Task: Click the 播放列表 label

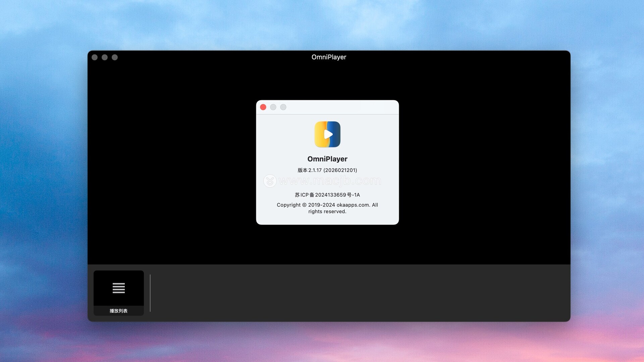Action: point(118,311)
